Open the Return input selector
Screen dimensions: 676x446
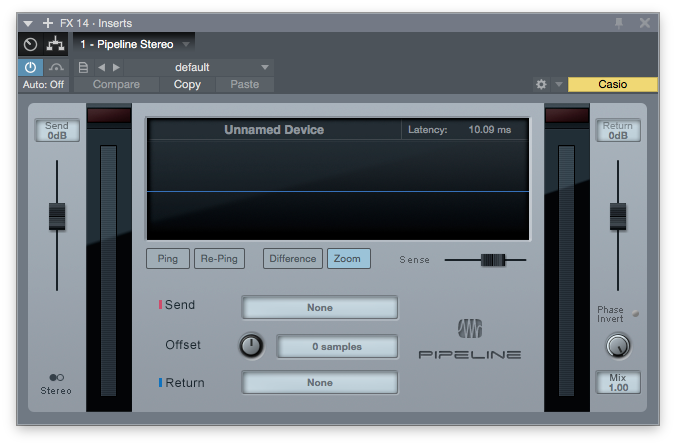coord(319,383)
